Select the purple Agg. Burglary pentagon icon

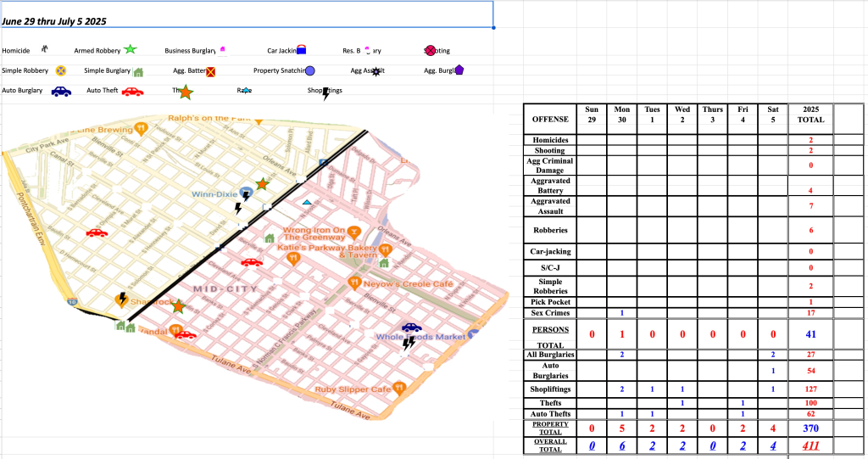tap(459, 70)
